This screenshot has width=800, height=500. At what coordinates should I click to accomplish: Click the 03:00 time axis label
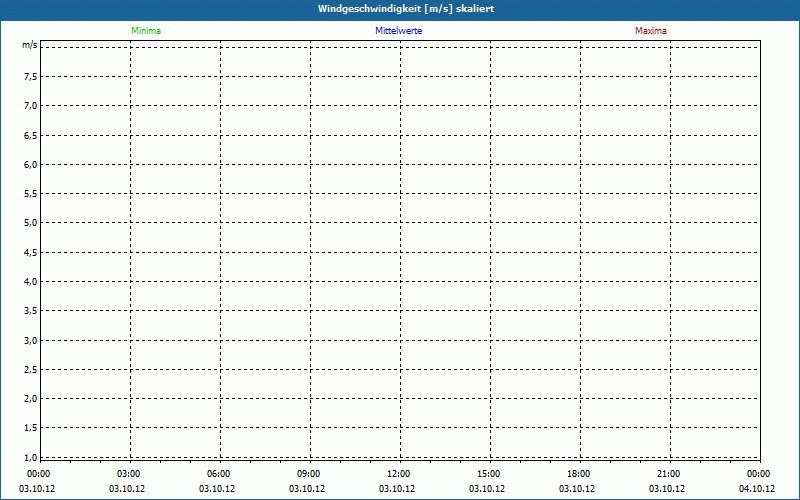pos(129,474)
